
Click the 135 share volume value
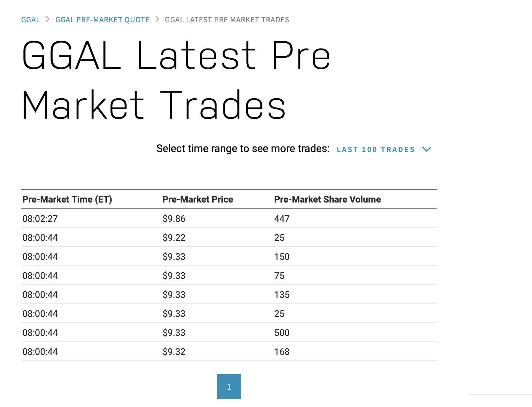point(282,295)
